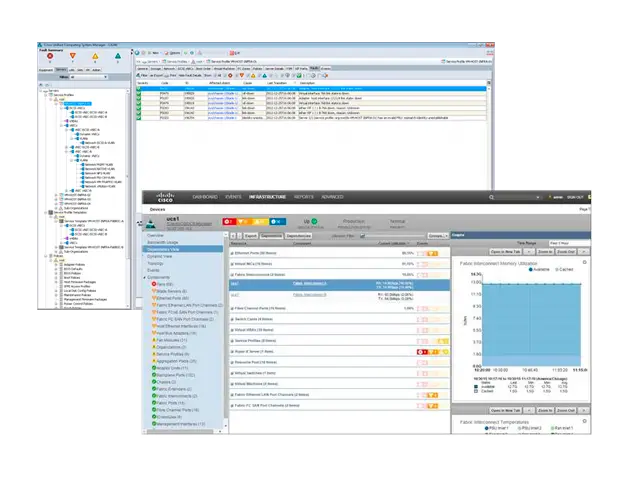Open the DASHBOARD menu
This screenshot has height=480, width=640.
[206, 199]
